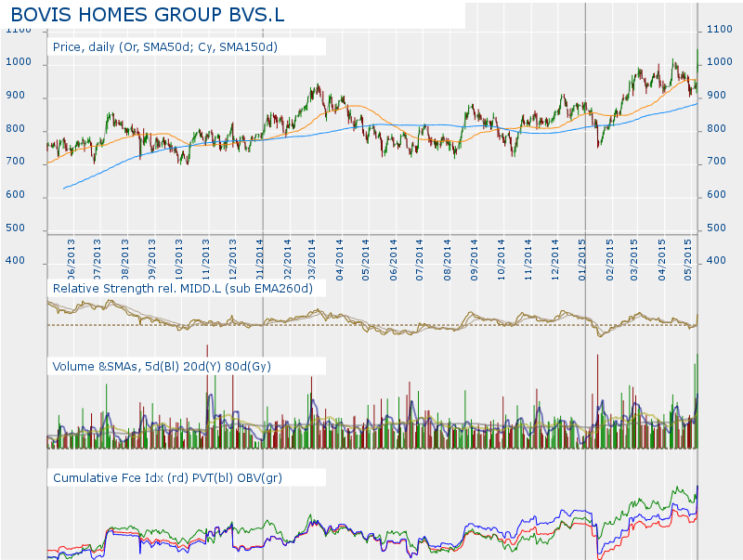Click the 11/2014 date axis label

tap(528, 260)
